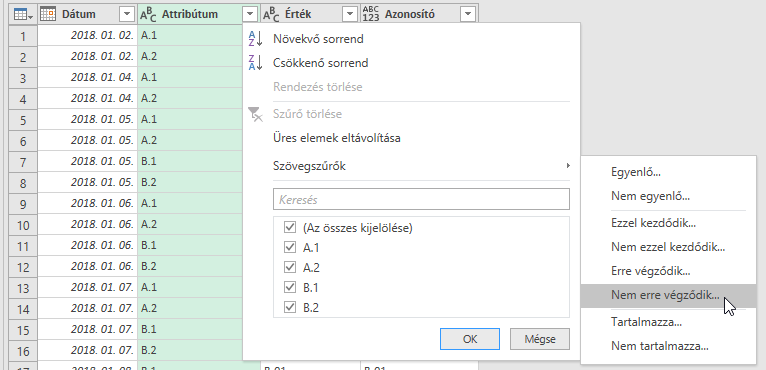The image size is (766, 370).
Task: Sort descending with Csökkenő sorrend icon
Action: pyautogui.click(x=255, y=63)
